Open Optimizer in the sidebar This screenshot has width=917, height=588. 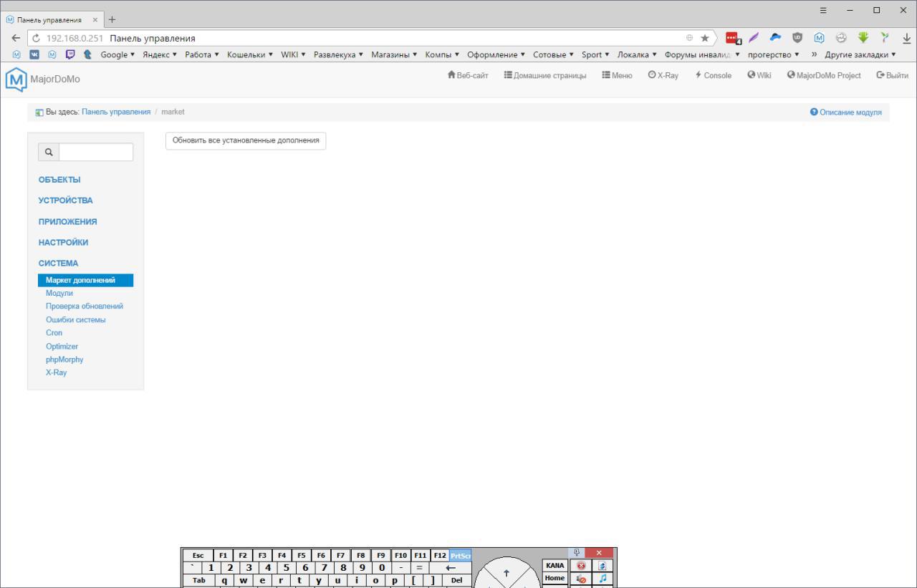(x=62, y=346)
